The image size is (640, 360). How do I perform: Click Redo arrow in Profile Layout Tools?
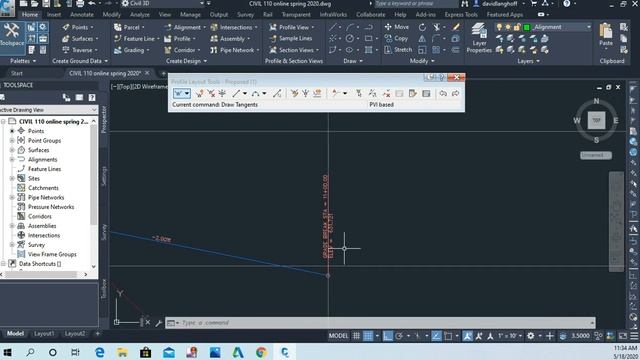[x=455, y=93]
